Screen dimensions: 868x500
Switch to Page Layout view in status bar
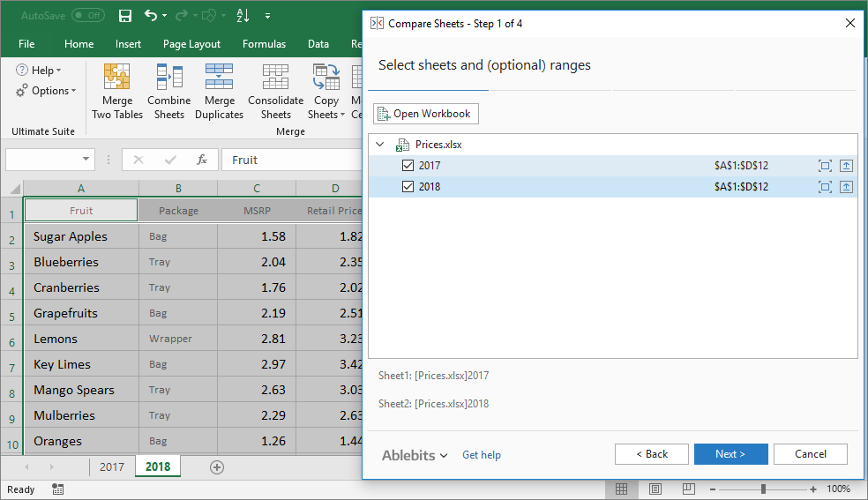[x=655, y=489]
